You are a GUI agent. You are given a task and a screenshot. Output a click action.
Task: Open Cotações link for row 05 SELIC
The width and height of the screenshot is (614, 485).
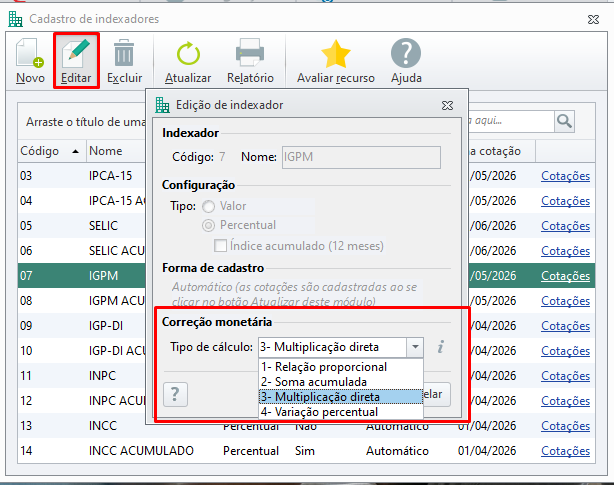(565, 226)
